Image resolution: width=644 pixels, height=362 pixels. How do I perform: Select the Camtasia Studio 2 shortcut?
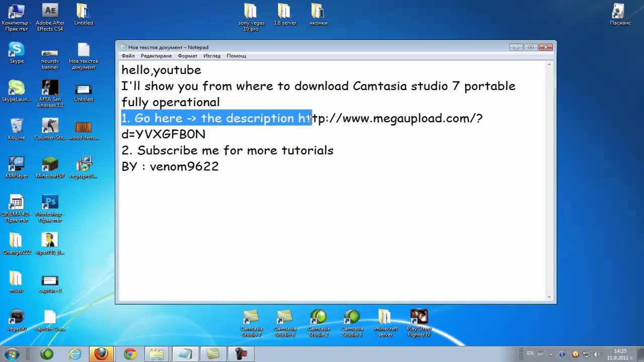318,323
